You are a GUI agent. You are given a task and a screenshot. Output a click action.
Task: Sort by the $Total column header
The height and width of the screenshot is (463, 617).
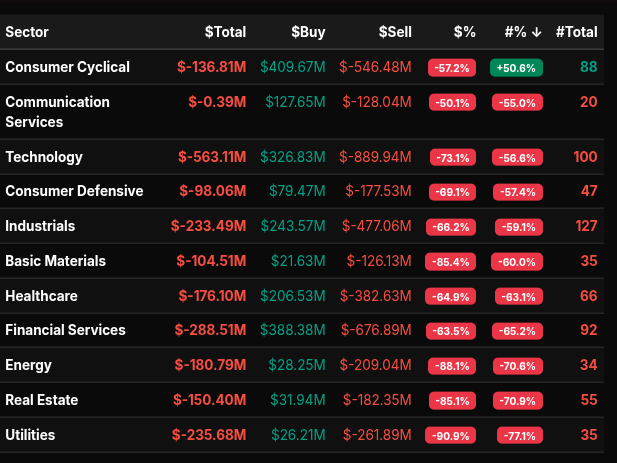pyautogui.click(x=225, y=32)
